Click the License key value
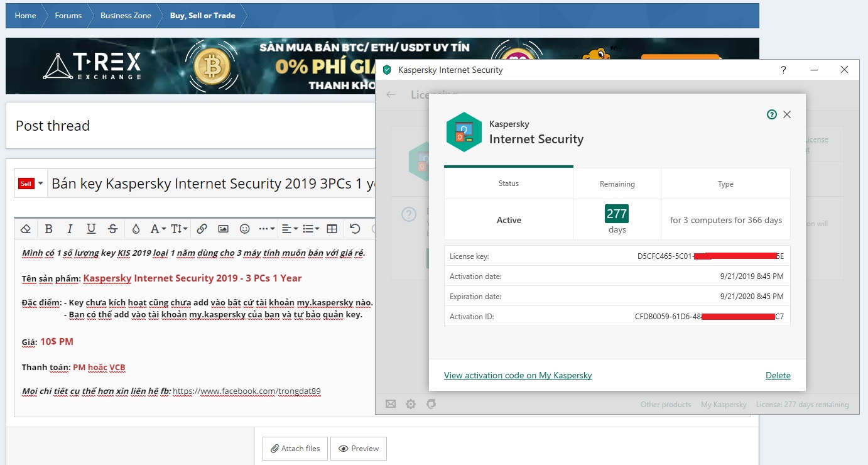The image size is (868, 465). [x=710, y=256]
